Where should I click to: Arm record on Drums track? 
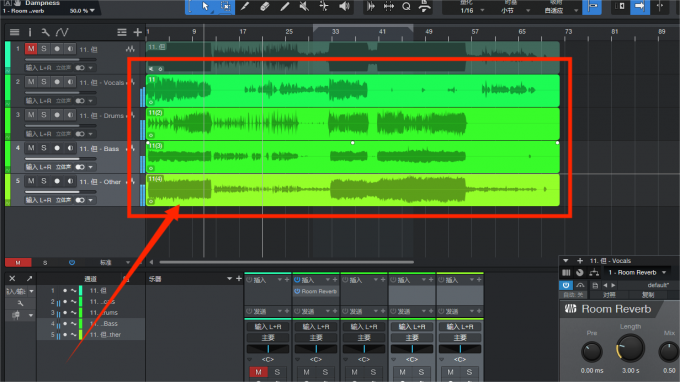click(x=57, y=115)
